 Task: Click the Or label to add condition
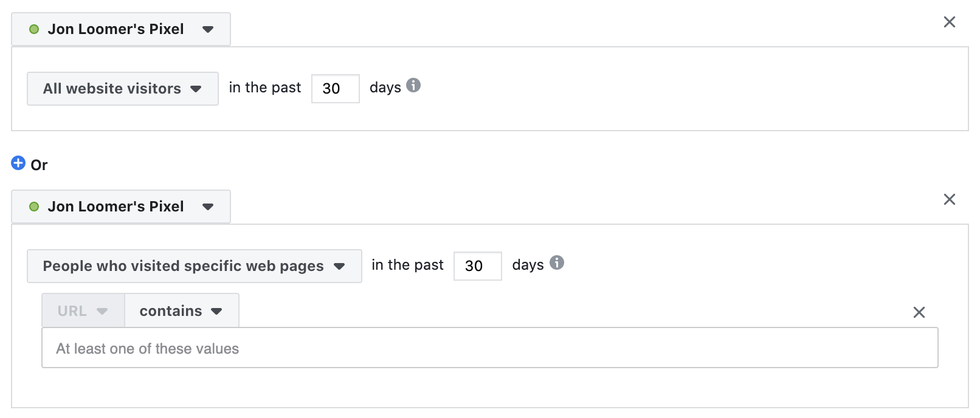point(39,165)
